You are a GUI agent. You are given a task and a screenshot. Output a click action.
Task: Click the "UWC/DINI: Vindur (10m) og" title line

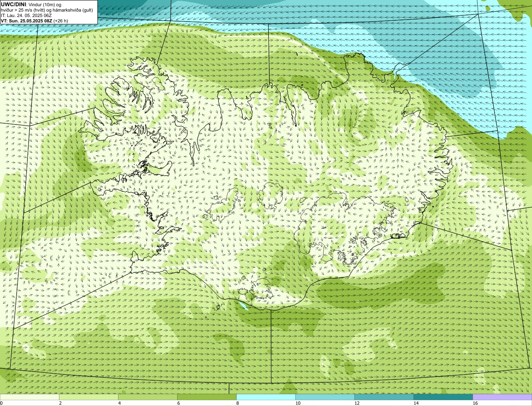point(31,5)
